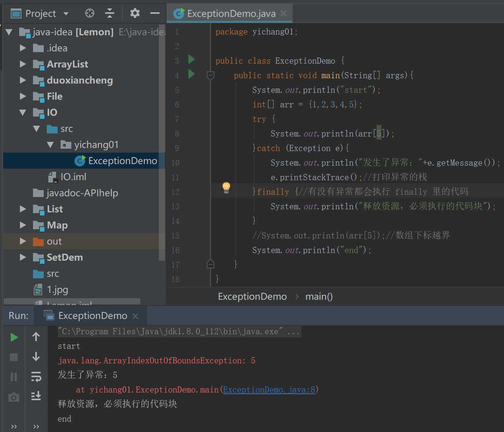Click ExceptionDemo breadcrumb in editor
Image resolution: width=504 pixels, height=432 pixels.
click(x=252, y=296)
